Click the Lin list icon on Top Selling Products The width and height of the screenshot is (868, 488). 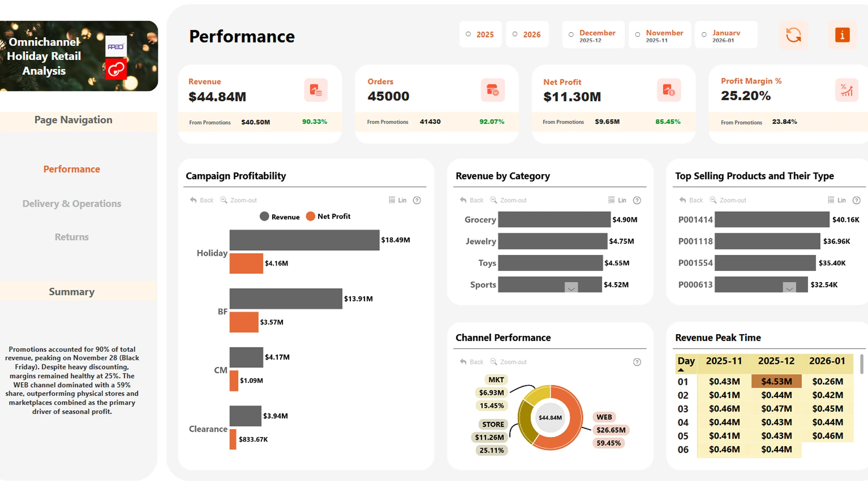coord(830,200)
